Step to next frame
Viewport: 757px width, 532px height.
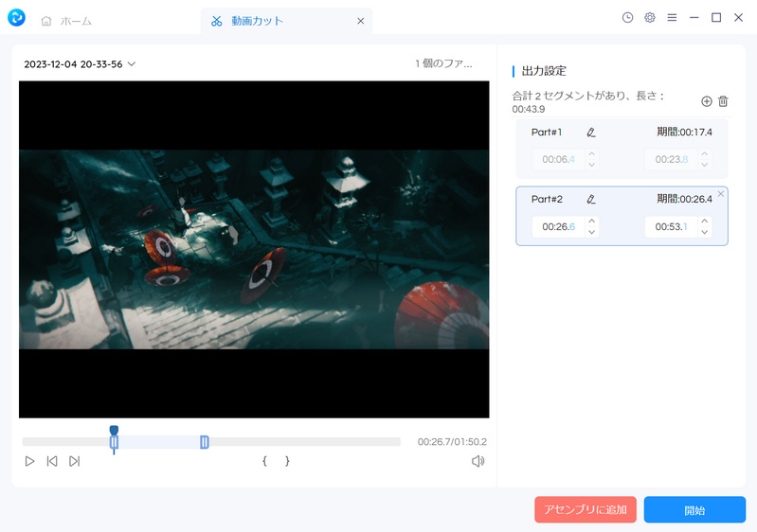pos(74,461)
